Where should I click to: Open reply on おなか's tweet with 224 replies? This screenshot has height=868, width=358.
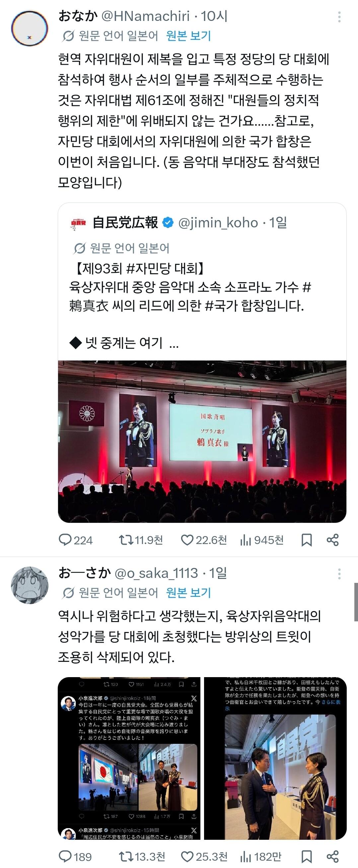pyautogui.click(x=75, y=540)
